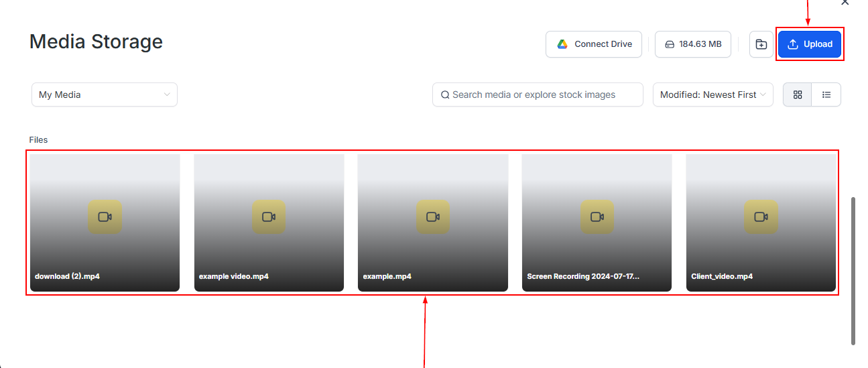Click video camera icon on Client_video.mp4
This screenshot has height=368, width=868.
(x=761, y=217)
